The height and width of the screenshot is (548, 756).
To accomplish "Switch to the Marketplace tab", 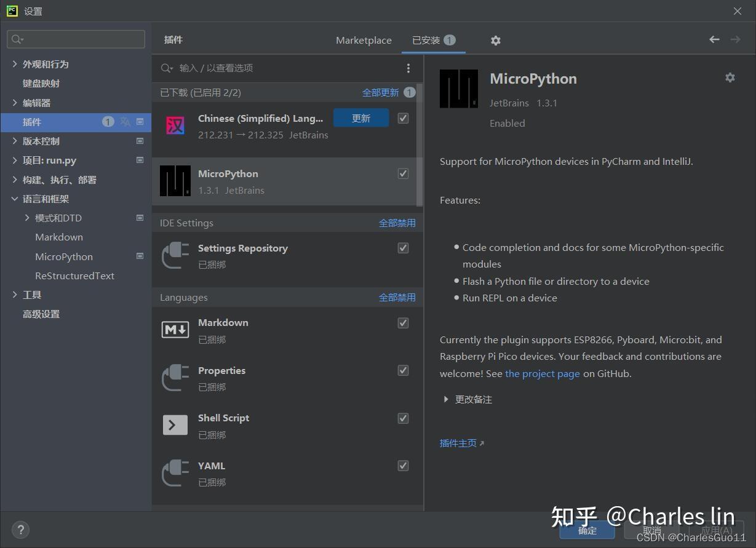I will pos(363,40).
